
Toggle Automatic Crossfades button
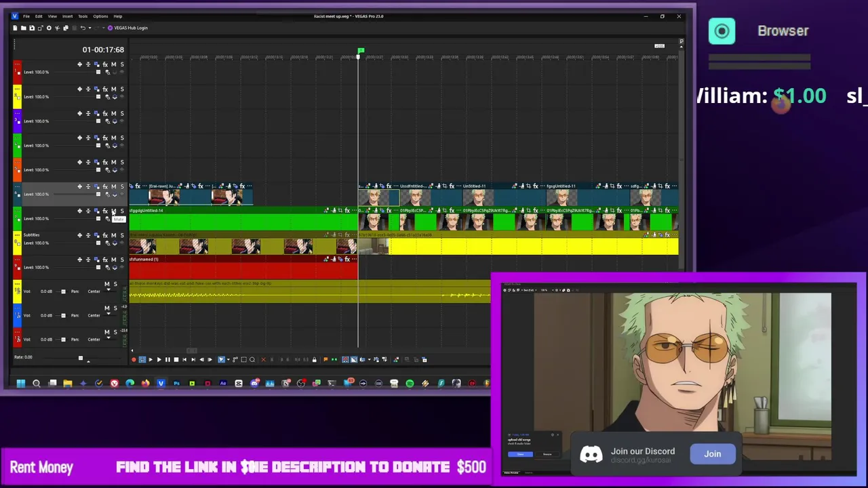354,360
